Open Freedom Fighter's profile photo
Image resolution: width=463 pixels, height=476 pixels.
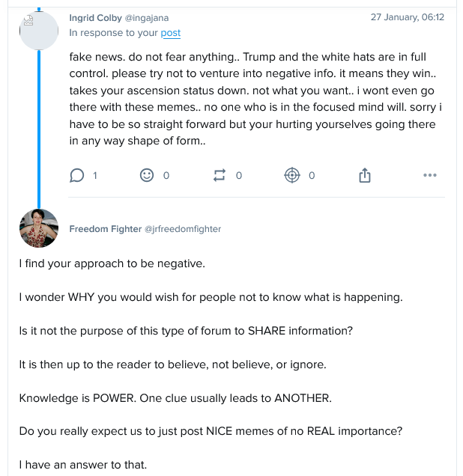(39, 228)
